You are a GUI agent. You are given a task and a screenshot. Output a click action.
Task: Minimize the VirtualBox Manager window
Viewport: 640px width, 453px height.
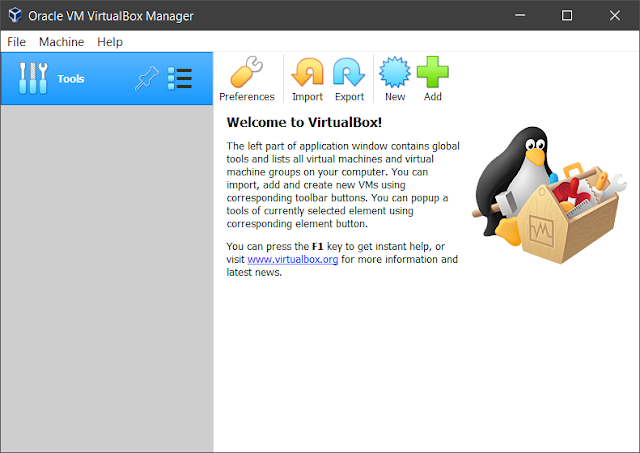(x=520, y=15)
